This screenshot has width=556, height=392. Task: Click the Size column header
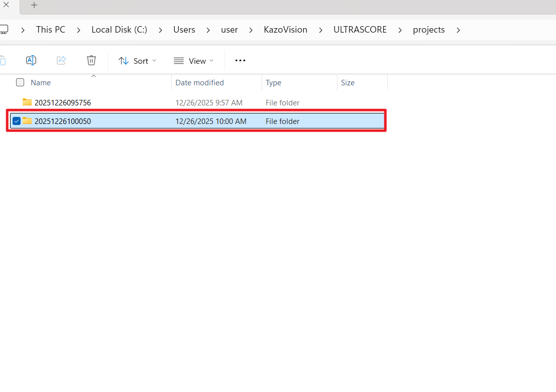pos(348,83)
